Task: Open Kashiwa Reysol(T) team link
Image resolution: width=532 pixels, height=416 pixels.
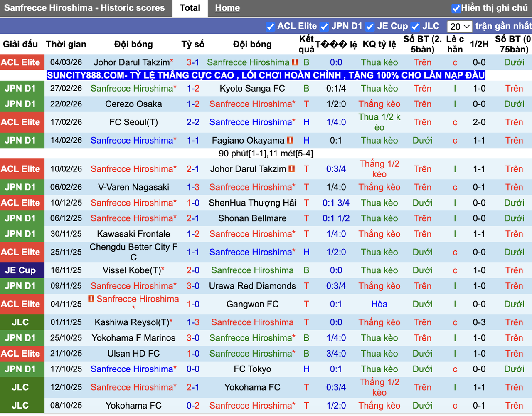Action: [132, 322]
